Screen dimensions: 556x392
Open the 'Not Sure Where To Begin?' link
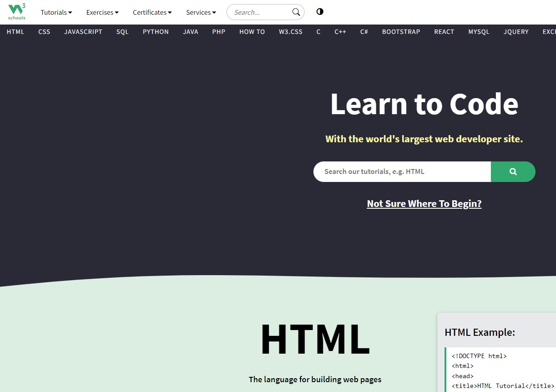tap(424, 204)
